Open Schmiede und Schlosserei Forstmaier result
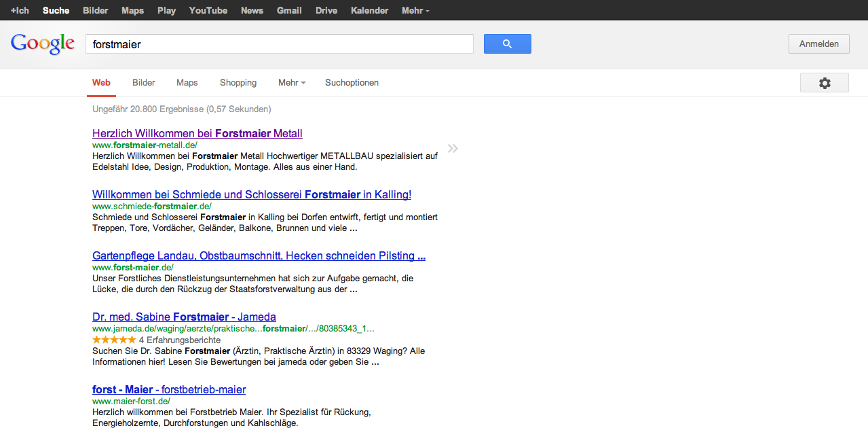 (x=251, y=195)
